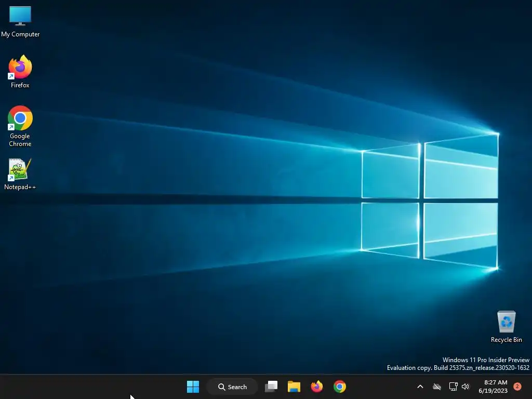Click the "Google Chrome" label text
The width and height of the screenshot is (532, 399).
[x=20, y=140]
